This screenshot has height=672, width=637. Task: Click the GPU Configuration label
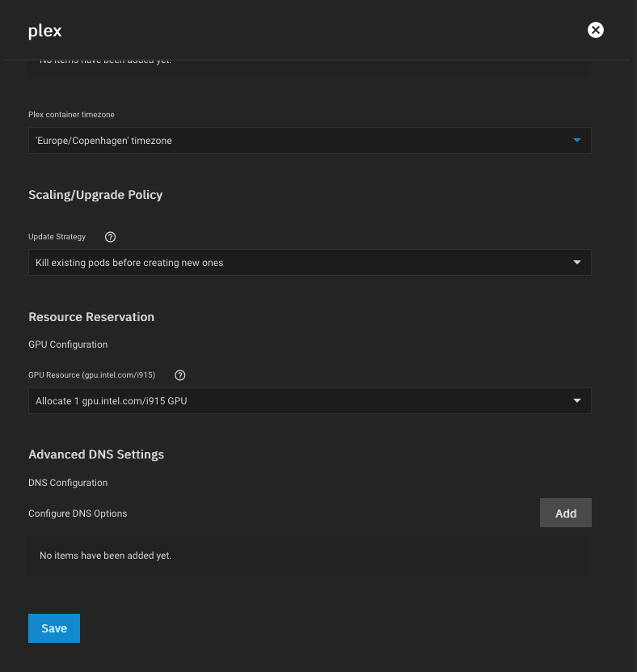[68, 344]
